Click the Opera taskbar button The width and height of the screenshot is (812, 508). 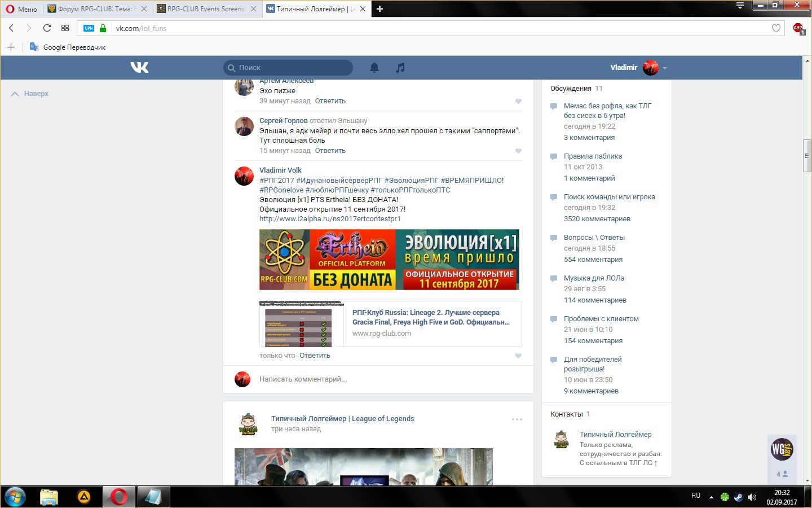pos(119,497)
